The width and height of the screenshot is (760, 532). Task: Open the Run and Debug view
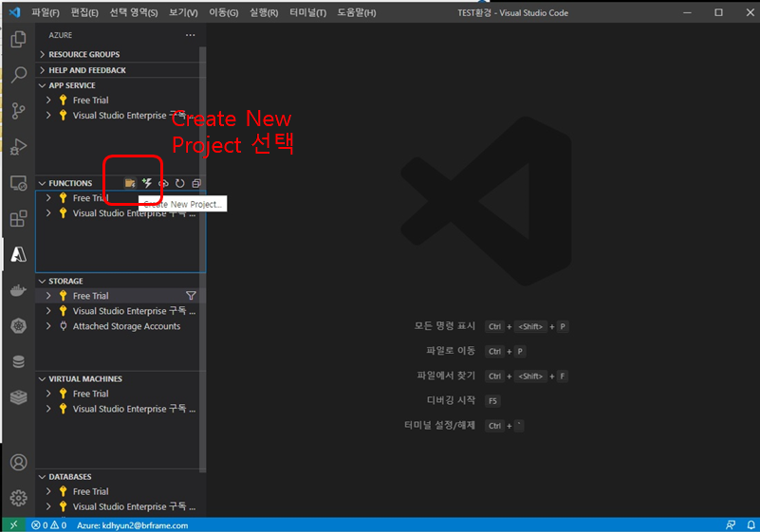click(x=18, y=147)
